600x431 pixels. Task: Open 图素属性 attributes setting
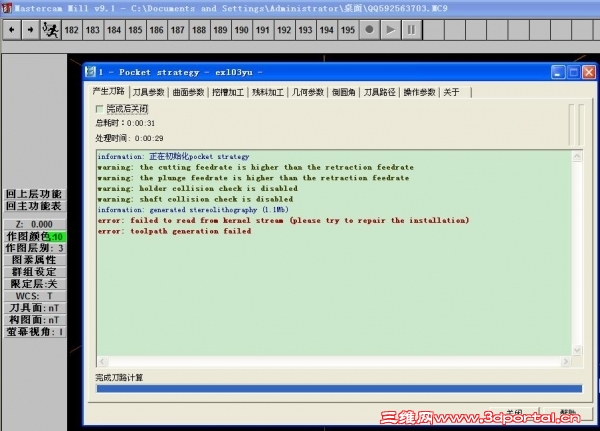(x=34, y=260)
